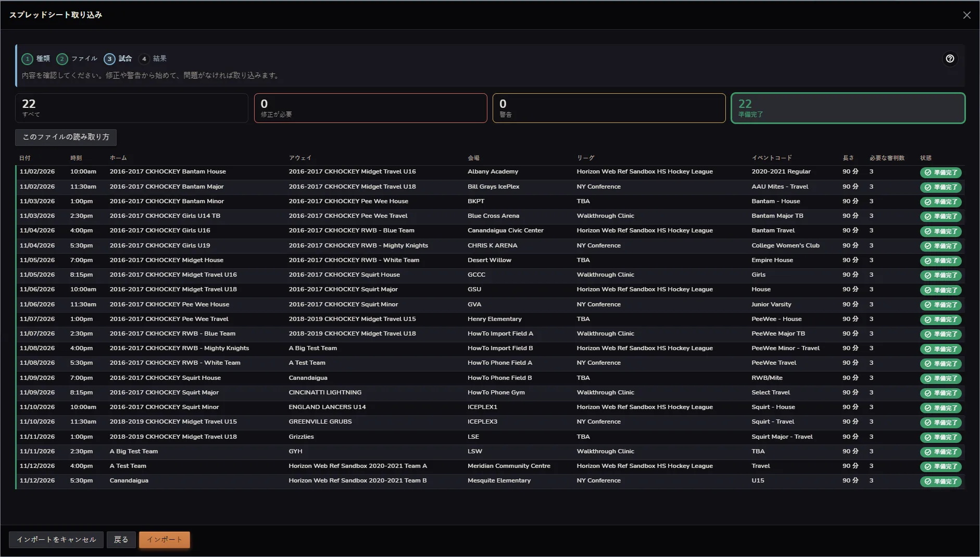Screen dimensions: 980x557
Task: Select away team ENGLAND LANCERS U14
Action: tap(327, 407)
